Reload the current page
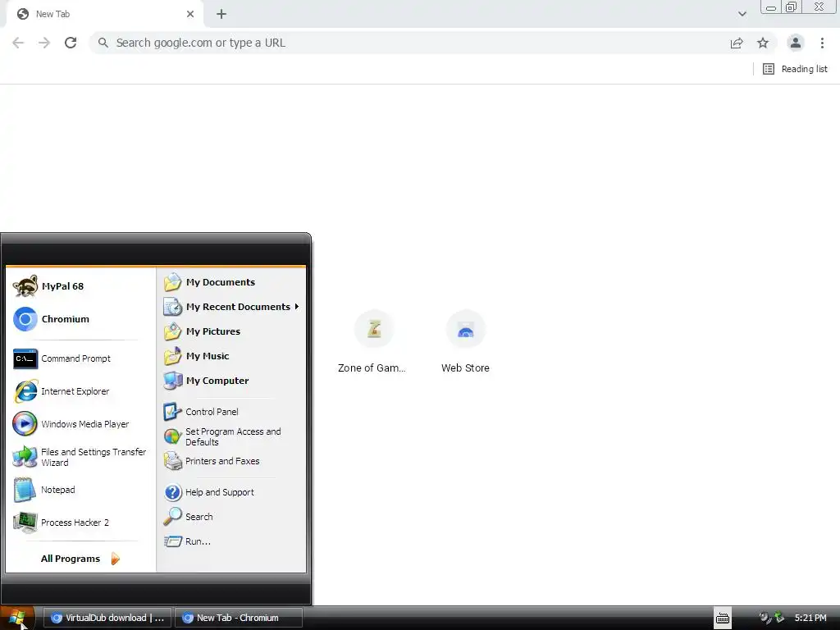The height and width of the screenshot is (630, 840). 71,43
